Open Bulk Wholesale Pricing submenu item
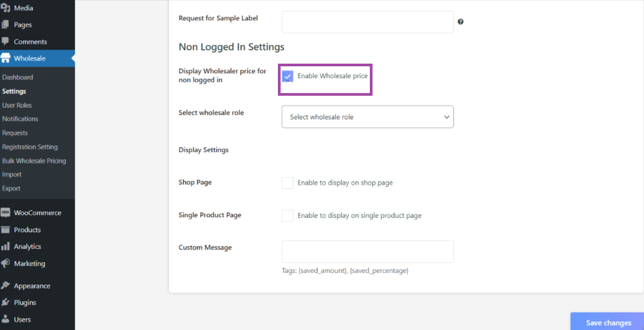 (34, 160)
